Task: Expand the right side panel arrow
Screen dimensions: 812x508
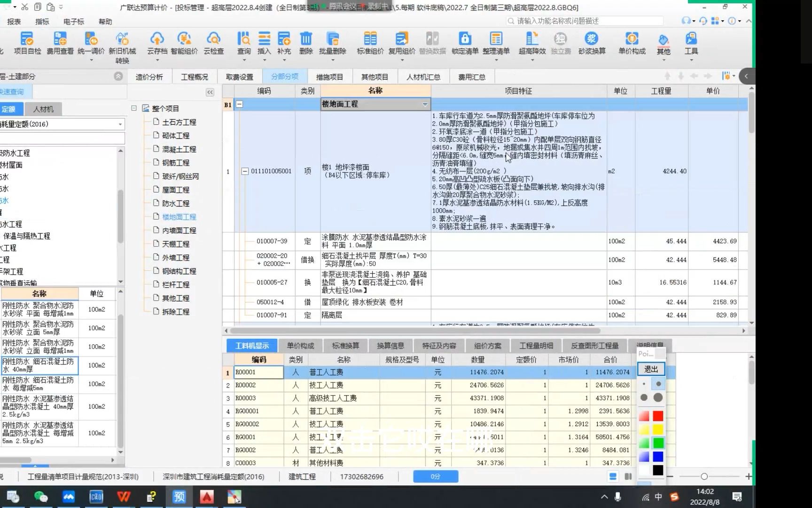Action: pyautogui.click(x=746, y=76)
